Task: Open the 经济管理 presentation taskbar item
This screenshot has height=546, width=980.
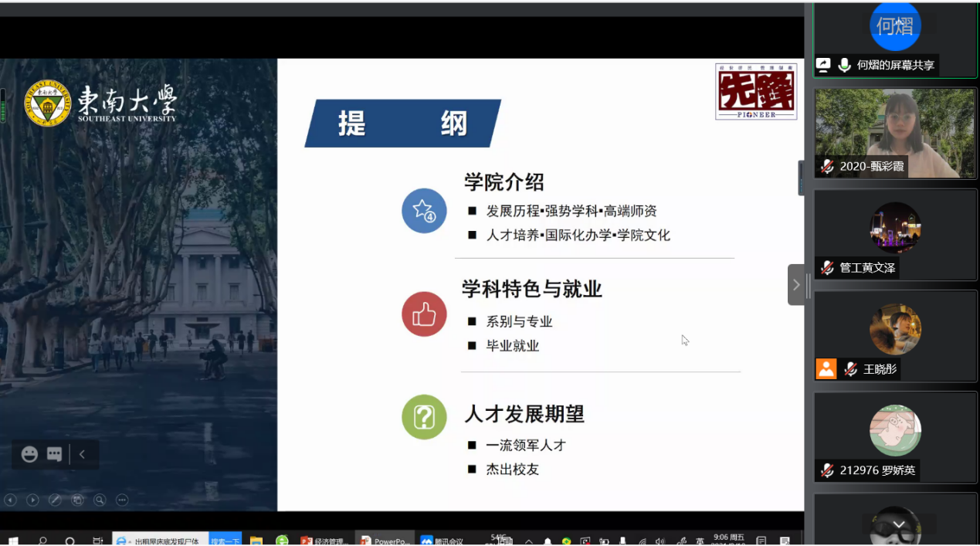Action: 324,541
